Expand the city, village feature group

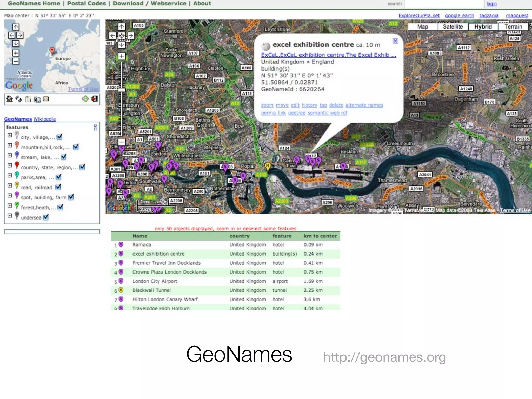click(10, 135)
